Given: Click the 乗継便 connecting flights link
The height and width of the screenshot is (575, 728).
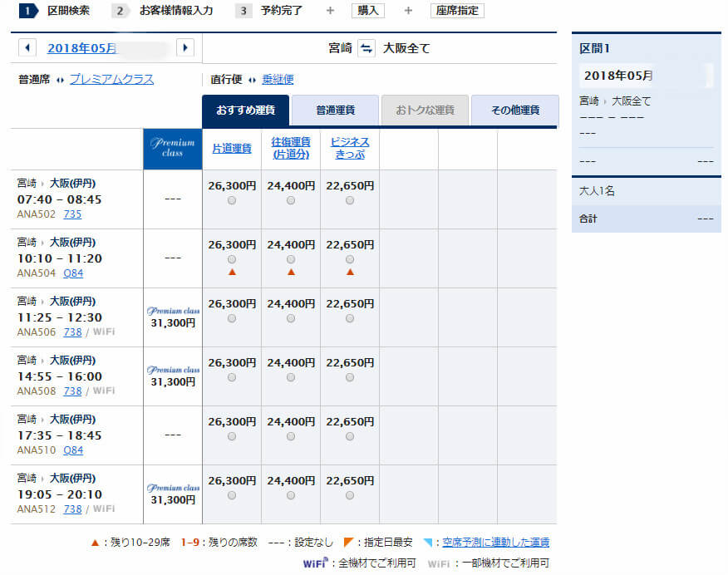Looking at the screenshot, I should pyautogui.click(x=278, y=80).
